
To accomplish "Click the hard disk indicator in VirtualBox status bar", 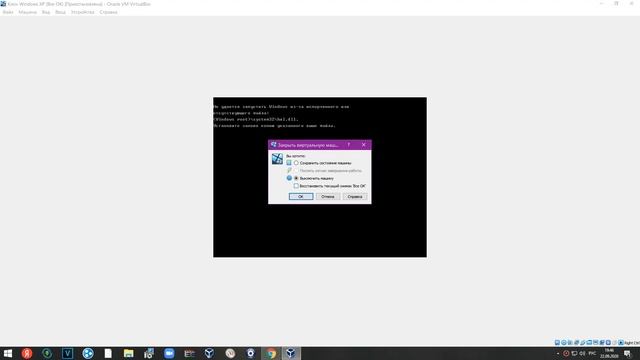I will point(557,343).
